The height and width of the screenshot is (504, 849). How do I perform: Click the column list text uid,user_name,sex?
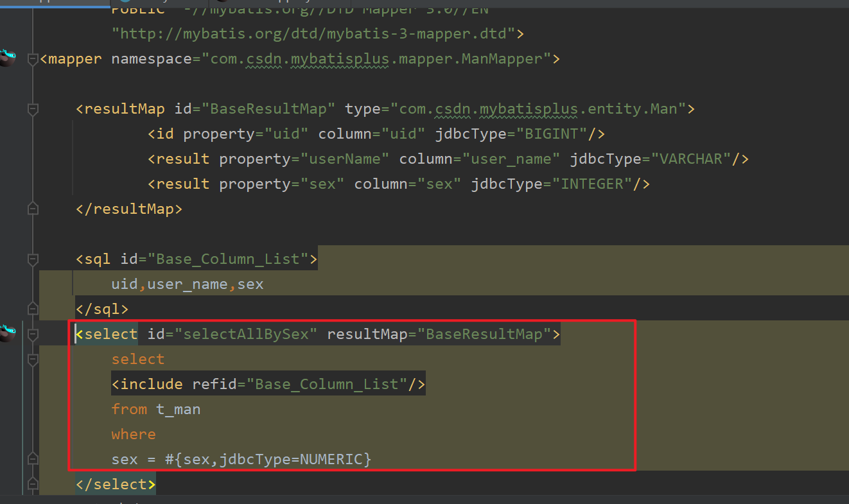coord(188,284)
